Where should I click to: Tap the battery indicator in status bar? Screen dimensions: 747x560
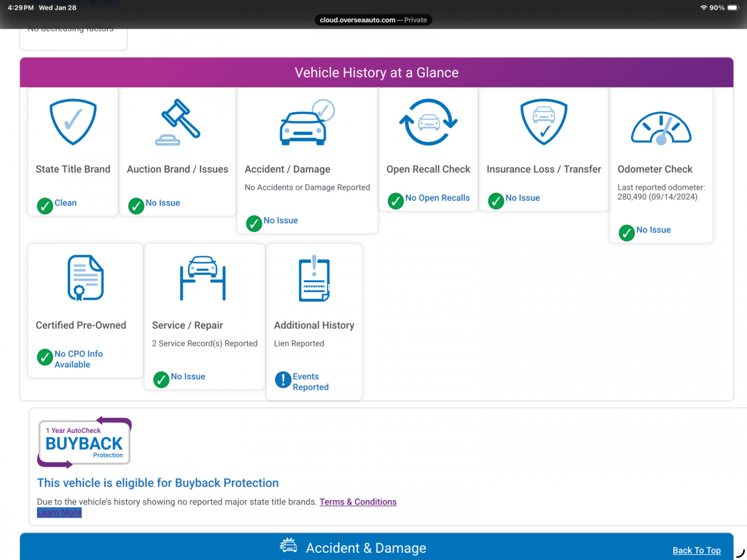coord(733,8)
